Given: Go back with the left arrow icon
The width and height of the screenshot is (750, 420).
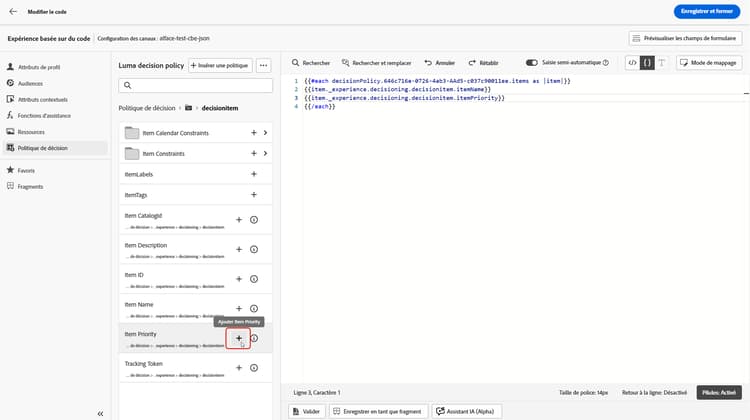Looking at the screenshot, I should (13, 11).
